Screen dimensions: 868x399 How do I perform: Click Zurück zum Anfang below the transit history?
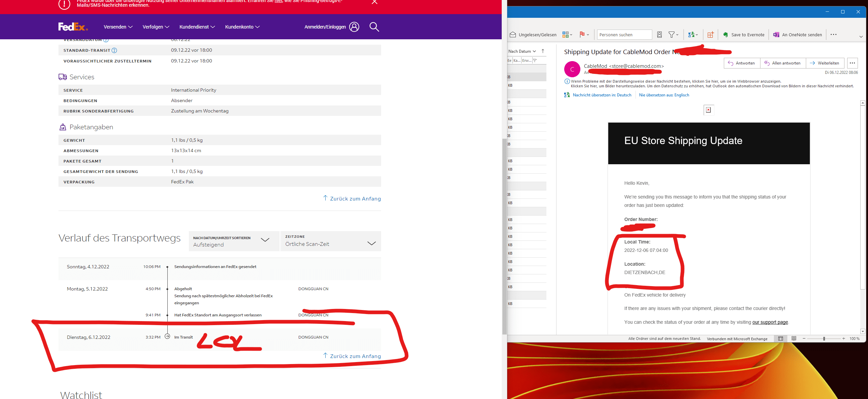click(352, 356)
